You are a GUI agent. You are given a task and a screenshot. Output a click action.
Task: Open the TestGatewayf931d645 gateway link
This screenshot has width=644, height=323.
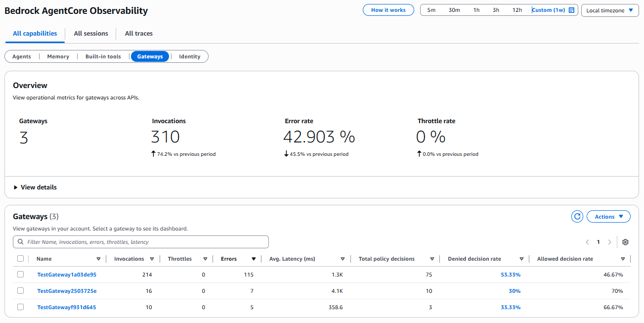[67, 307]
